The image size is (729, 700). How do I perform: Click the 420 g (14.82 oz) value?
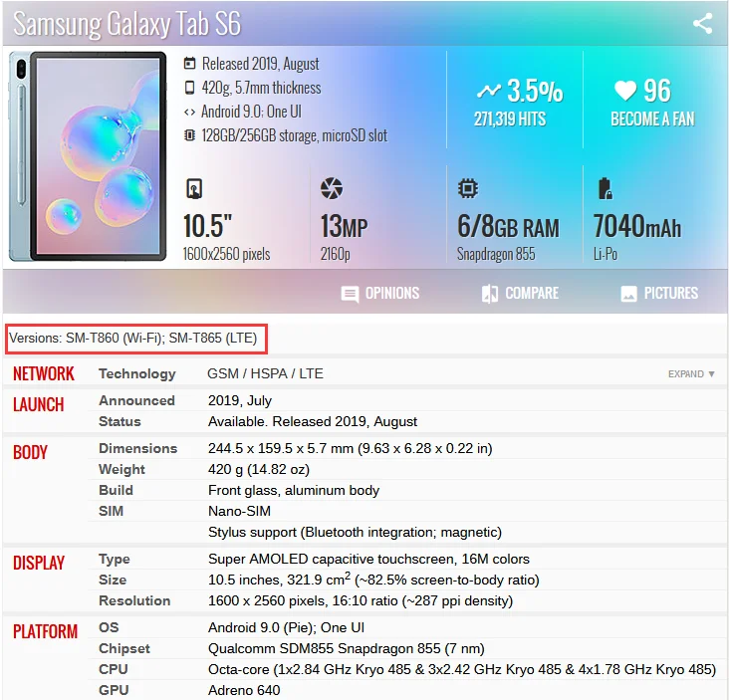click(259, 469)
